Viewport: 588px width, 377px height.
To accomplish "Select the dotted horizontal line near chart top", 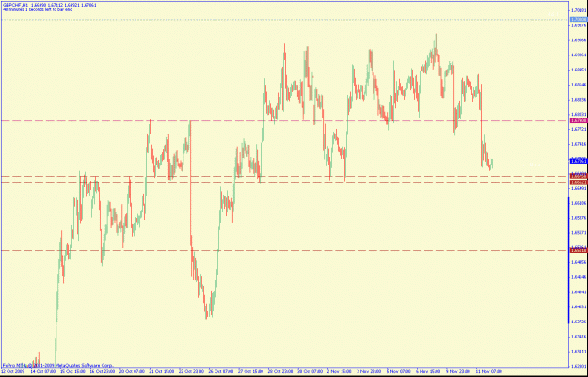I will (285, 19).
